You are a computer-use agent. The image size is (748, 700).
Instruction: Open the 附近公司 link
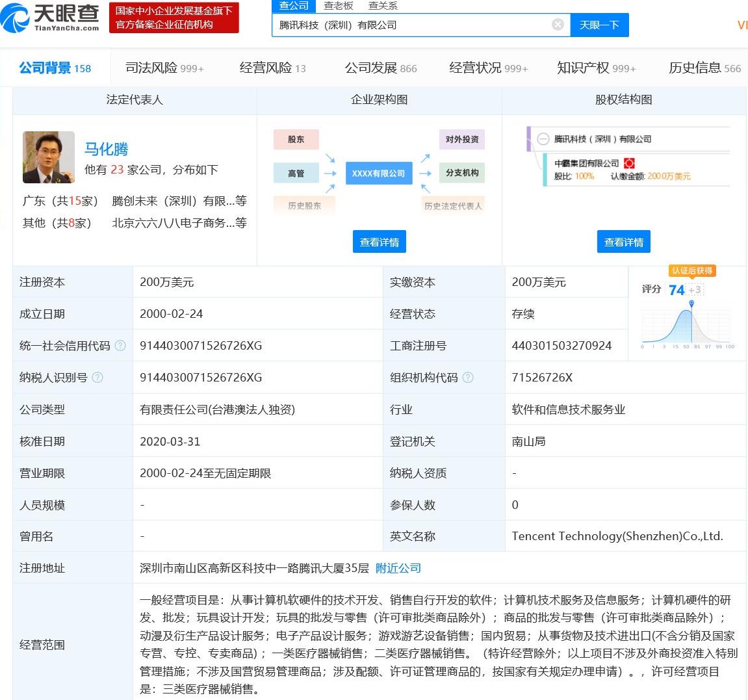[x=398, y=568]
